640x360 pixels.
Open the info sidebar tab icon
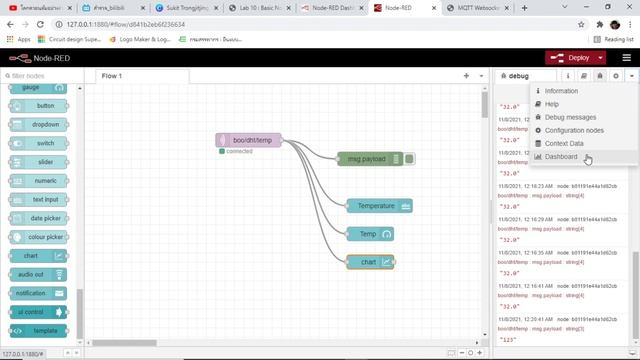coord(567,76)
